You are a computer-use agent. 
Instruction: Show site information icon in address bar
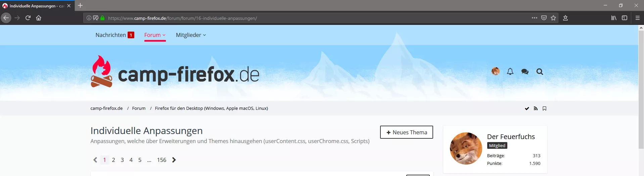point(89,18)
